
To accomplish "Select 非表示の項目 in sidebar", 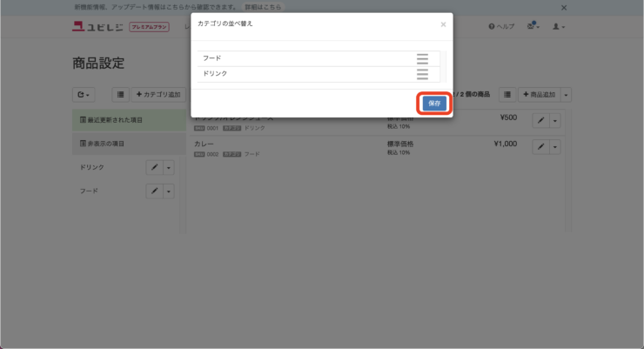I will (x=129, y=144).
